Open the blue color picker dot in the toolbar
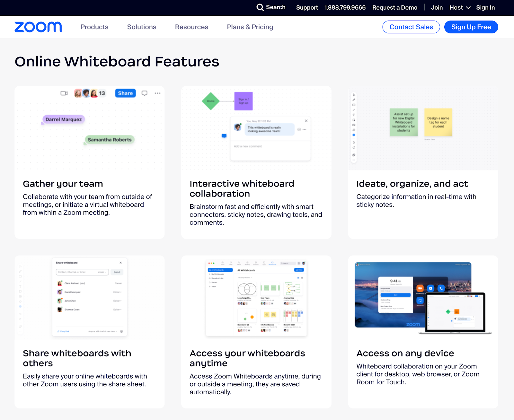 (354, 135)
